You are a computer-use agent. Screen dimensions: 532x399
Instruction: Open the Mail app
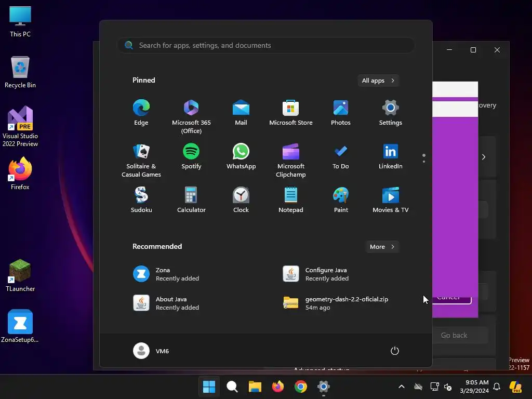(241, 113)
